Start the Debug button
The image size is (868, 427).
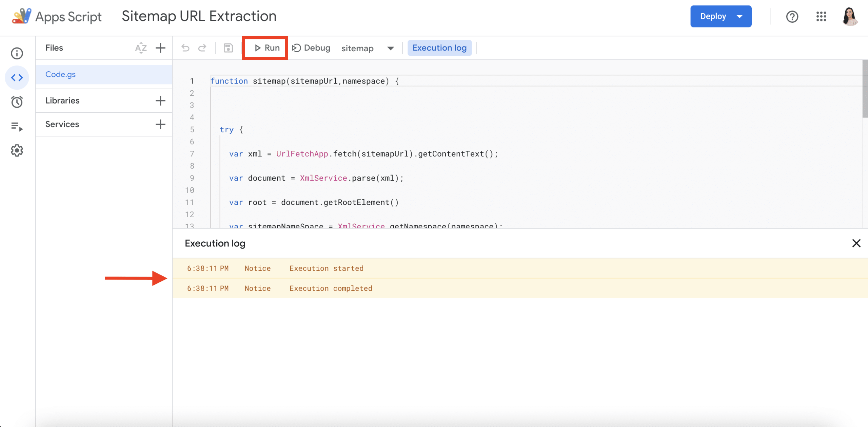tap(311, 48)
